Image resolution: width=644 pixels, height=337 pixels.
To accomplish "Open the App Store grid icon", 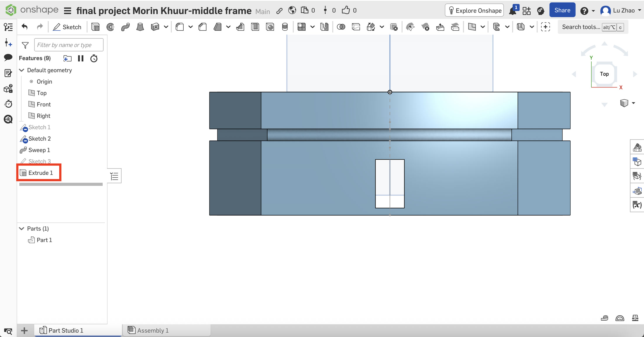I will click(x=526, y=11).
